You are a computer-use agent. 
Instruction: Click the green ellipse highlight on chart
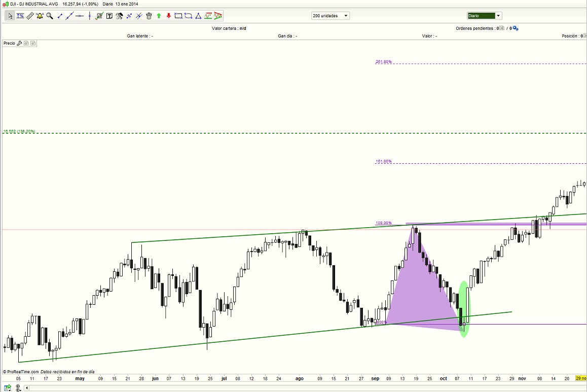pyautogui.click(x=464, y=309)
